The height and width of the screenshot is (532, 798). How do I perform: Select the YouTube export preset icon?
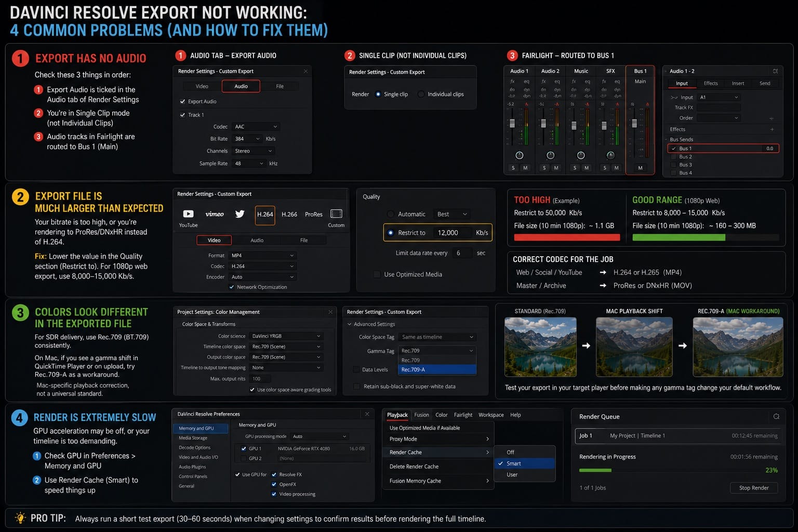click(188, 214)
